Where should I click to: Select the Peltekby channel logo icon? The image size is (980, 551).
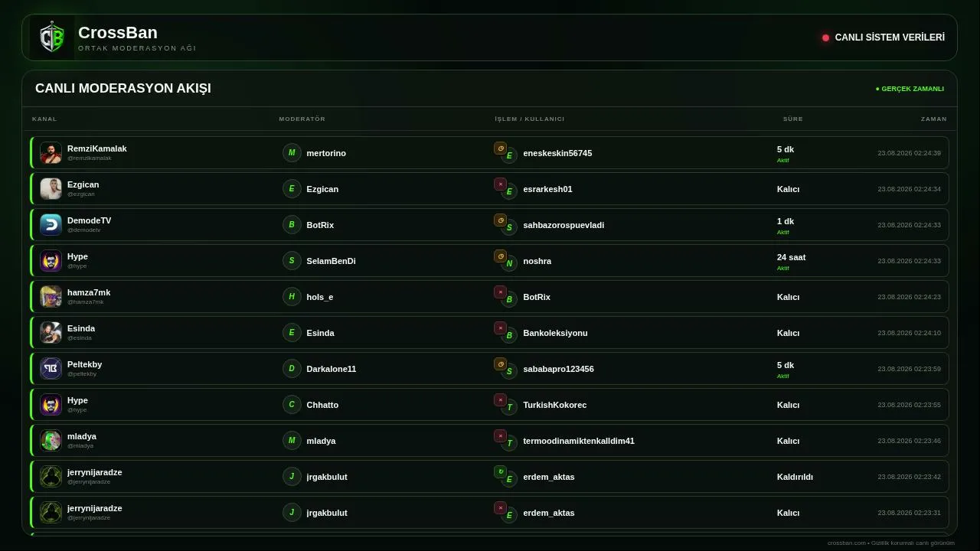51,369
